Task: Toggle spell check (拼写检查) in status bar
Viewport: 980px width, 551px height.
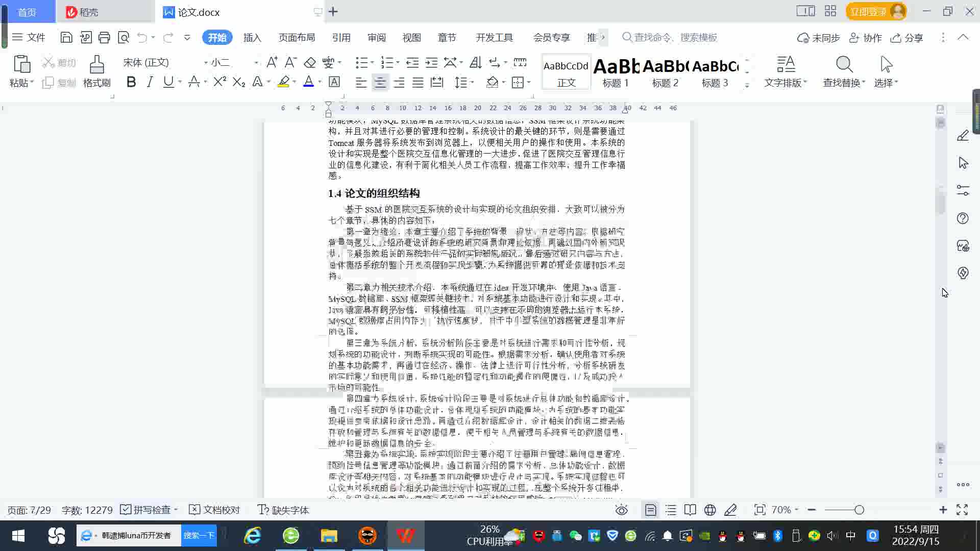Action: click(148, 510)
